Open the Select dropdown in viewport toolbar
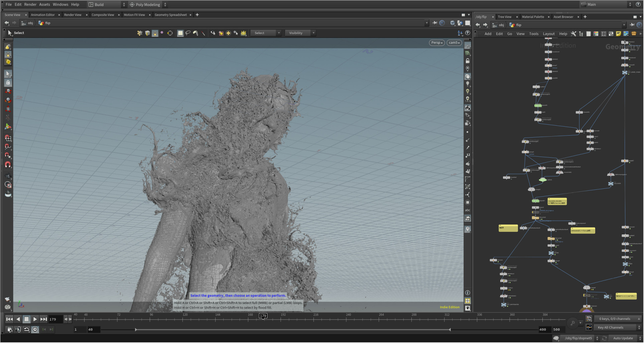 click(266, 33)
